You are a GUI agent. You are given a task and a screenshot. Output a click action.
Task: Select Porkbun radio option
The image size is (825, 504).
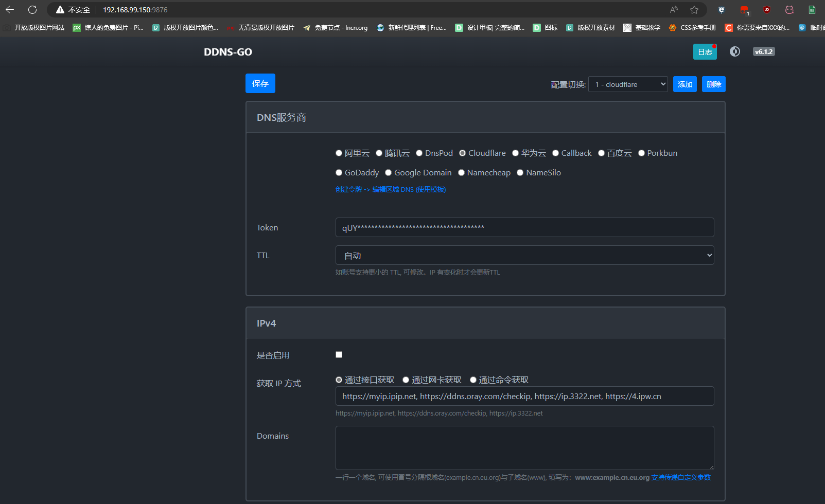click(x=641, y=153)
